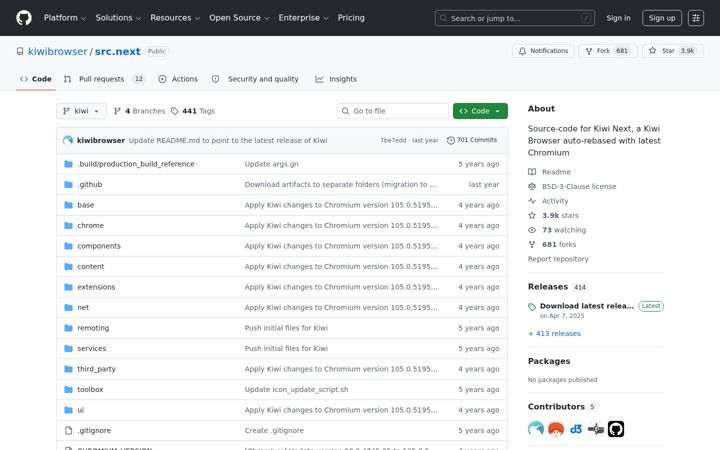Switch to the Pull requests tab
This screenshot has height=450, width=720.
pos(104,79)
